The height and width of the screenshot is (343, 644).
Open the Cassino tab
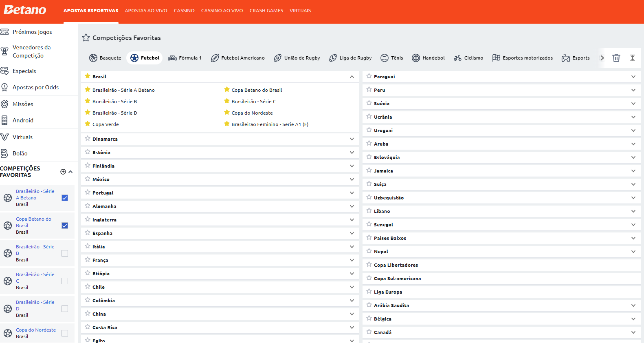coord(184,11)
